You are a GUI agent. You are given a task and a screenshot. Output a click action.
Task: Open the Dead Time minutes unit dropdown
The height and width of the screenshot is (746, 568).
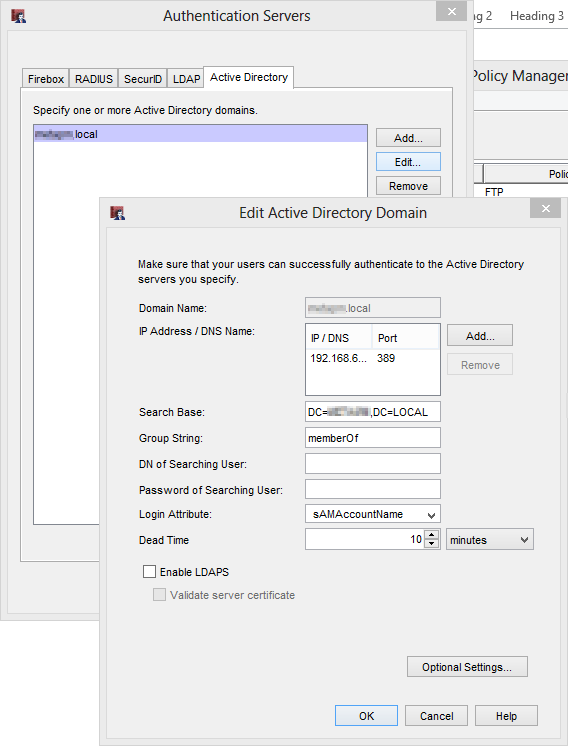click(x=490, y=540)
